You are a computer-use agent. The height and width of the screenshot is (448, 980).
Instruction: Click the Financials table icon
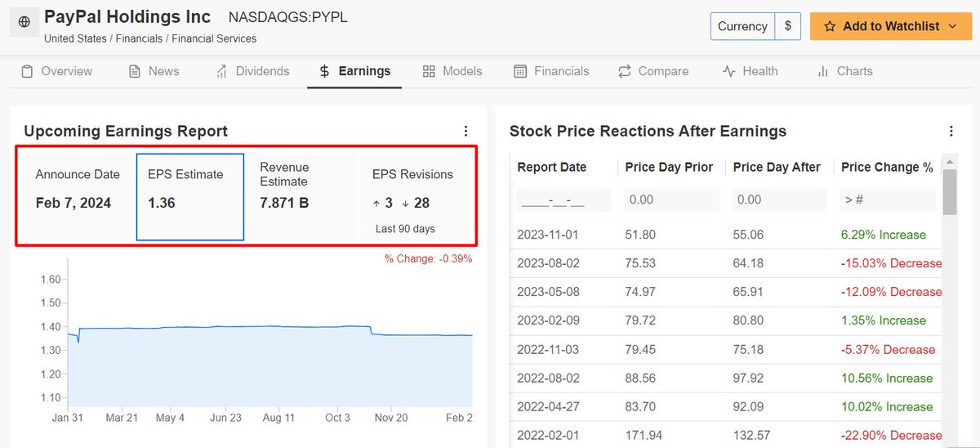(520, 71)
